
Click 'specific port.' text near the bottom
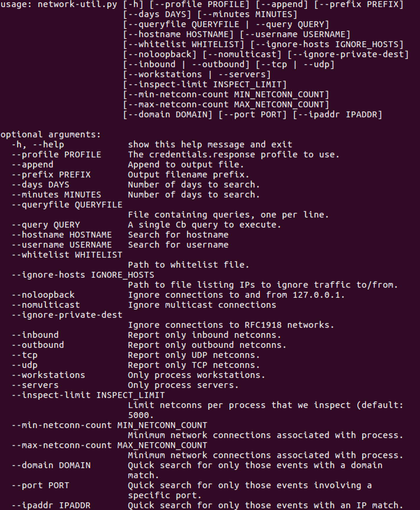[165, 495]
